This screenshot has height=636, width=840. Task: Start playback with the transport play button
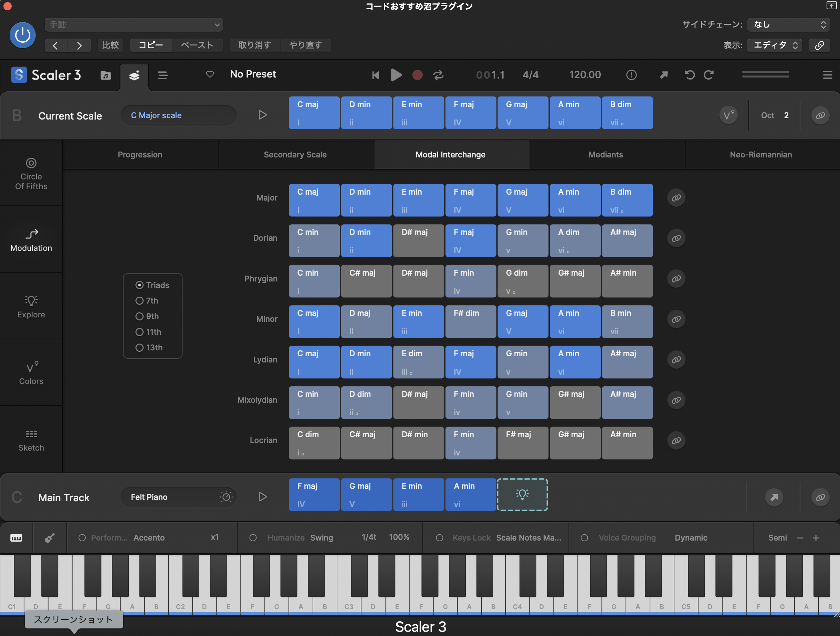tap(396, 75)
